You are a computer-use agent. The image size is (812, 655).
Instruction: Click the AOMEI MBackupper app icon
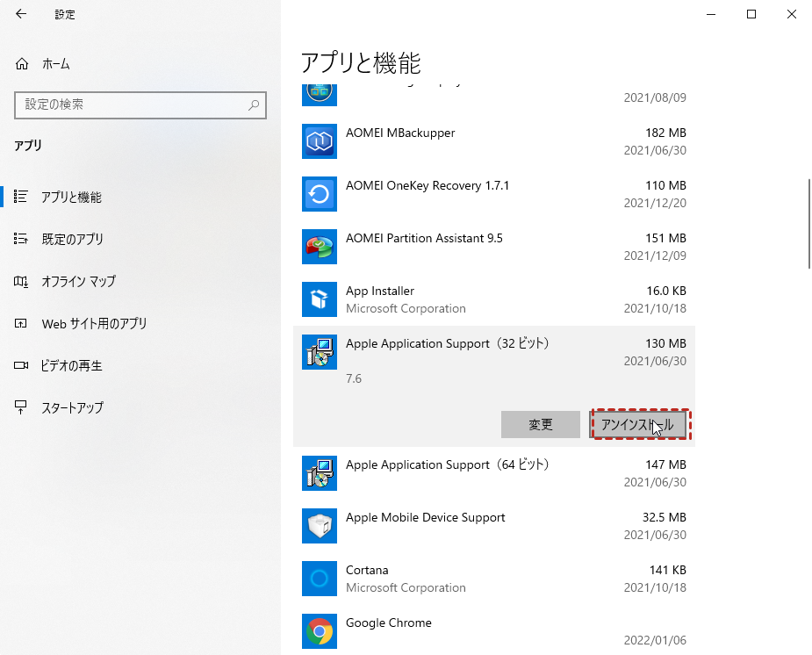(x=320, y=141)
